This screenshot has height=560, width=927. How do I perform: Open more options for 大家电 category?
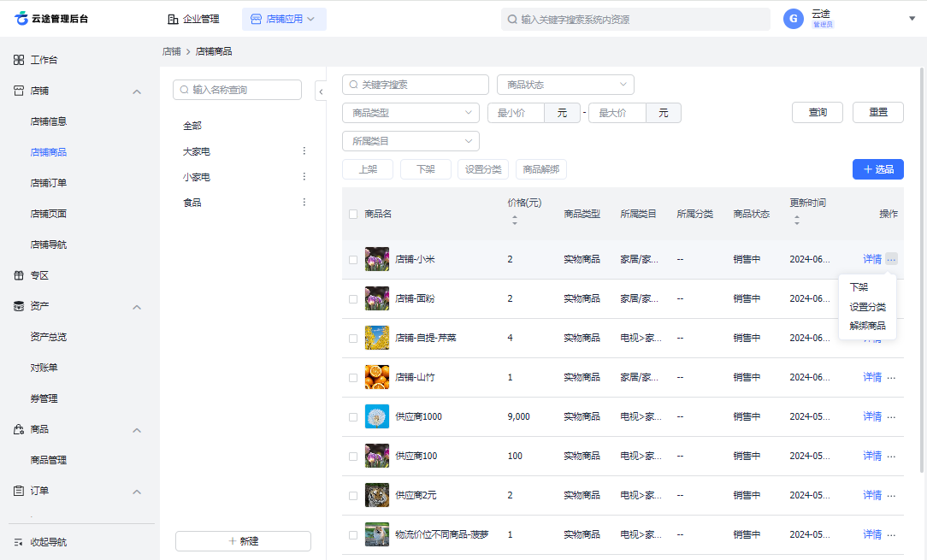[304, 151]
